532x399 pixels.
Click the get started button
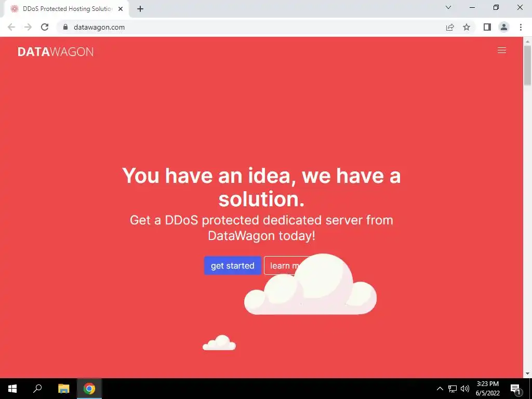232,265
